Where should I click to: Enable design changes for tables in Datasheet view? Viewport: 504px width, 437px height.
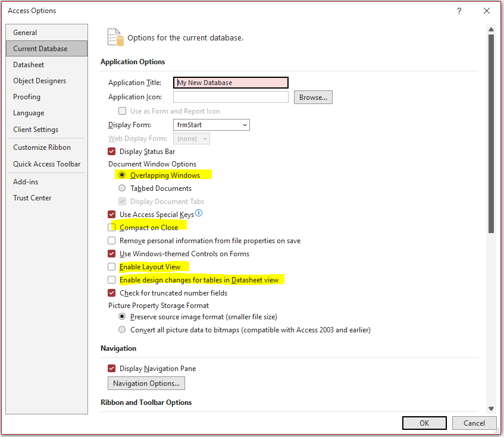111,280
